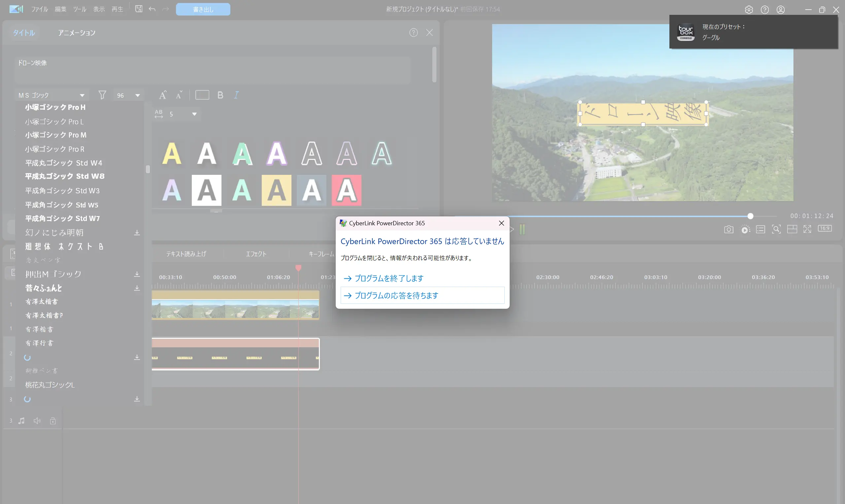Select the タイトル tab
This screenshot has height=504, width=845.
coord(24,33)
